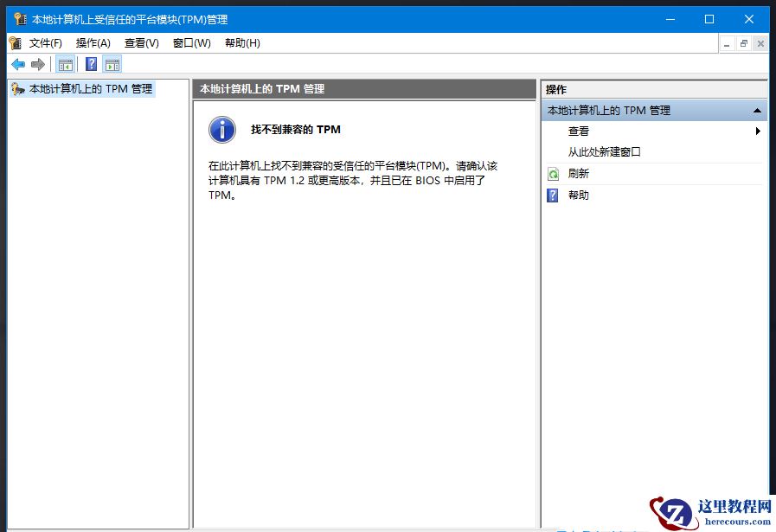776x532 pixels.
Task: Open the 查看 submenu arrow in the Actions pane
Action: point(759,131)
